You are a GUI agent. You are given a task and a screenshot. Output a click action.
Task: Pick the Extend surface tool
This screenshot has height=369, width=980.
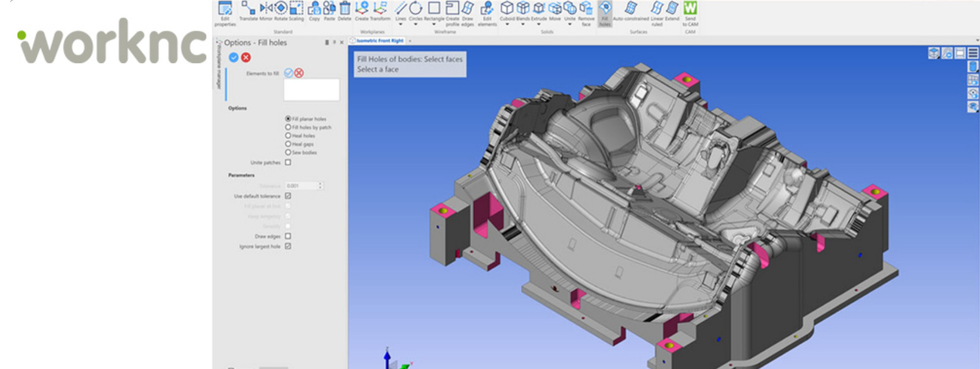672,11
